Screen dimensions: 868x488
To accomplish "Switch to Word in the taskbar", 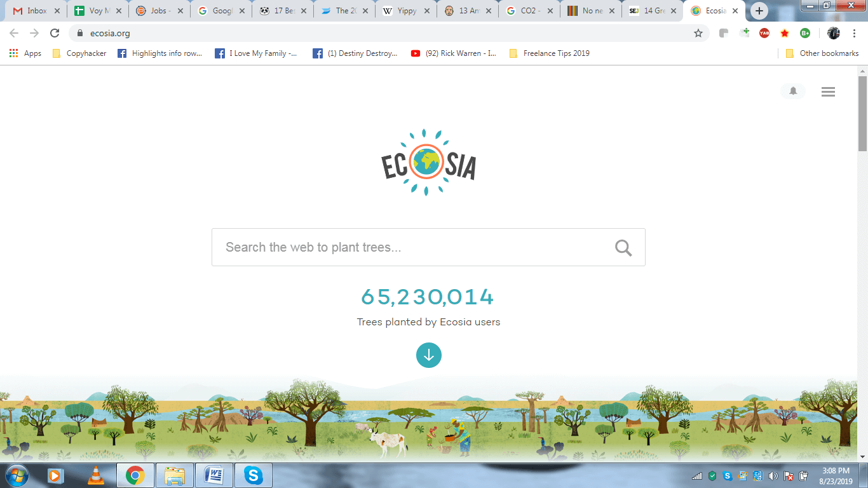I will 214,475.
